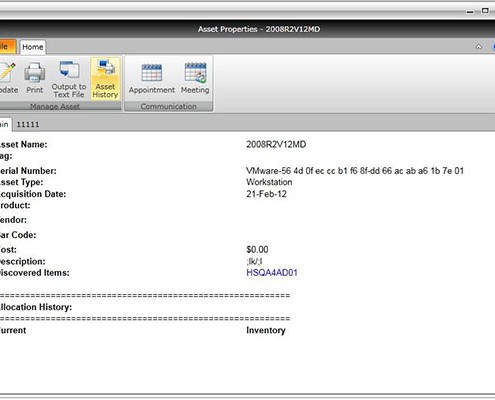The width and height of the screenshot is (495, 400).
Task: Open the Asset History view
Action: point(105,79)
